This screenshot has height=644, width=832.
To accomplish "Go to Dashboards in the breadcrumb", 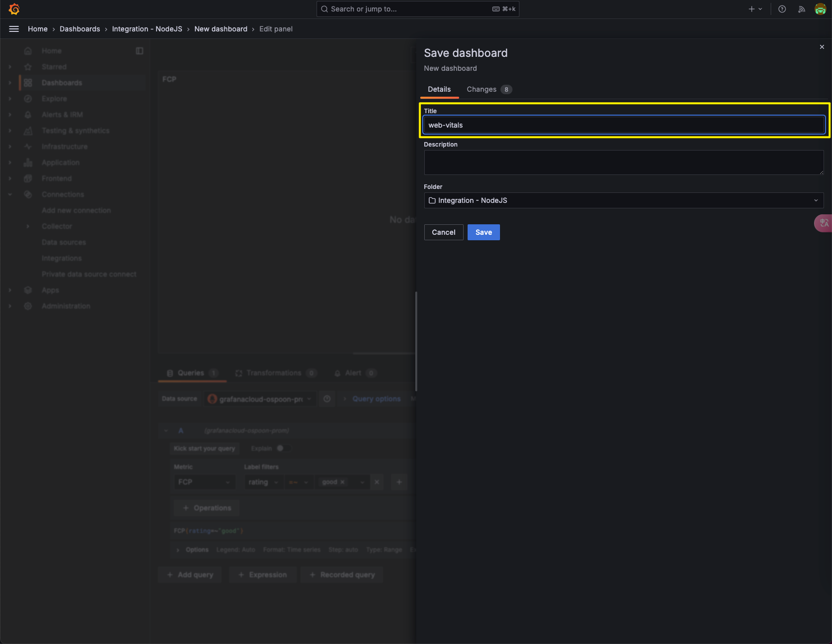I will click(x=80, y=29).
